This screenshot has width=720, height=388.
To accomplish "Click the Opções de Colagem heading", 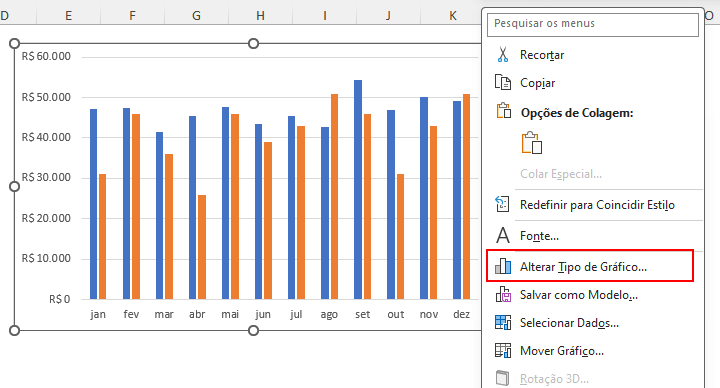I will pyautogui.click(x=577, y=113).
